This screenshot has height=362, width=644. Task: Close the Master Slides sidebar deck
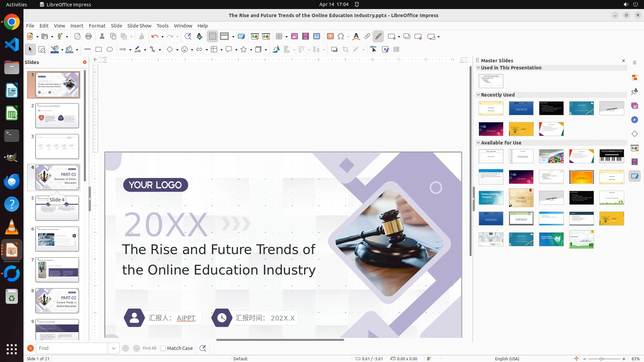click(624, 61)
